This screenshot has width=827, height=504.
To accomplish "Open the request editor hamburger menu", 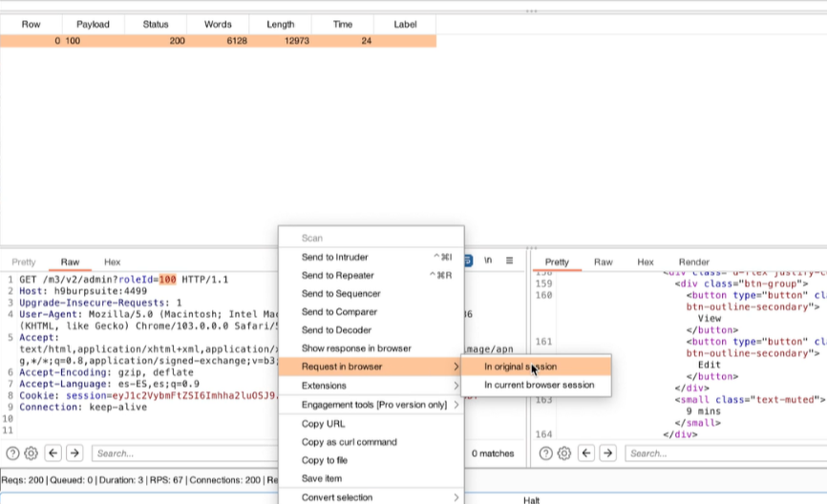I will click(510, 261).
